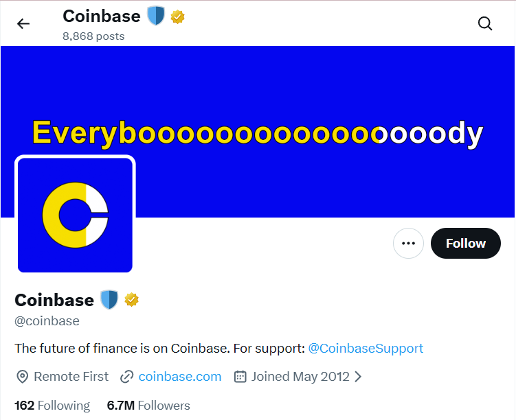The height and width of the screenshot is (420, 516).
Task: Click the location pin icon
Action: (x=22, y=377)
